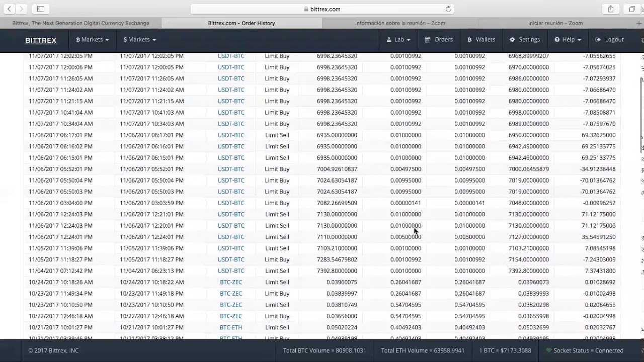Expand the Bitcoin Markets dropdown
This screenshot has width=644, height=362.
coord(93,40)
